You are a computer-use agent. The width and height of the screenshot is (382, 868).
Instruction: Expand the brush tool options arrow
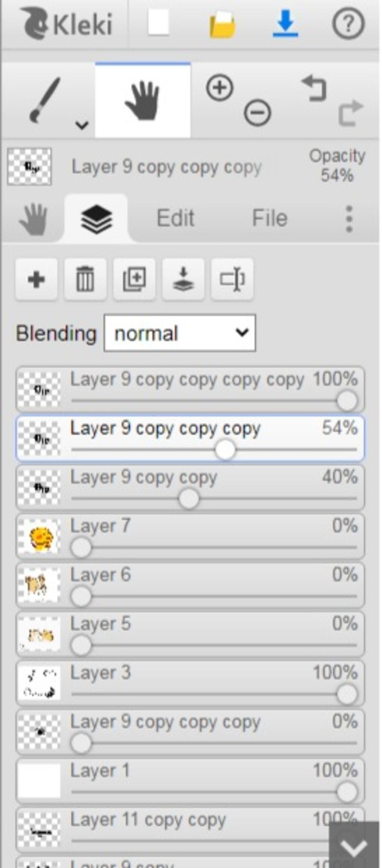click(x=82, y=125)
